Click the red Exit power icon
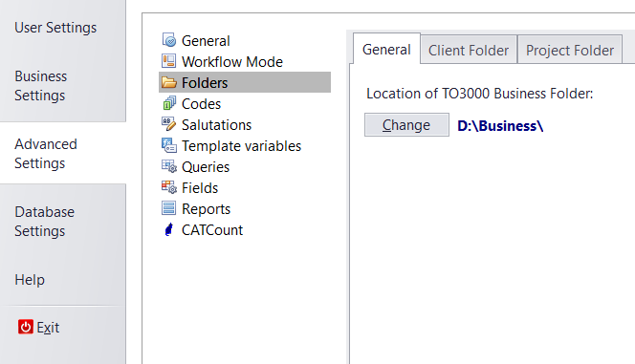 pyautogui.click(x=26, y=327)
